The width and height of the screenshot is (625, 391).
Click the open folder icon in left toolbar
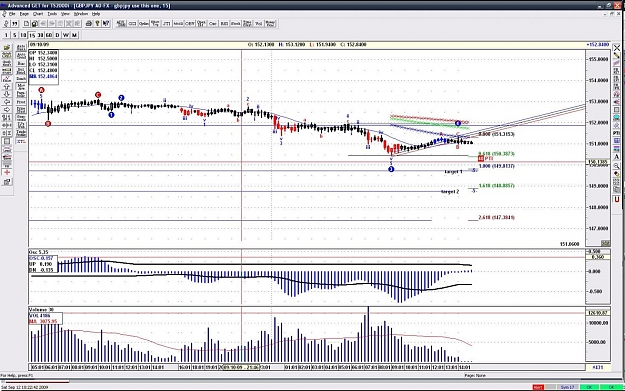(7, 48)
